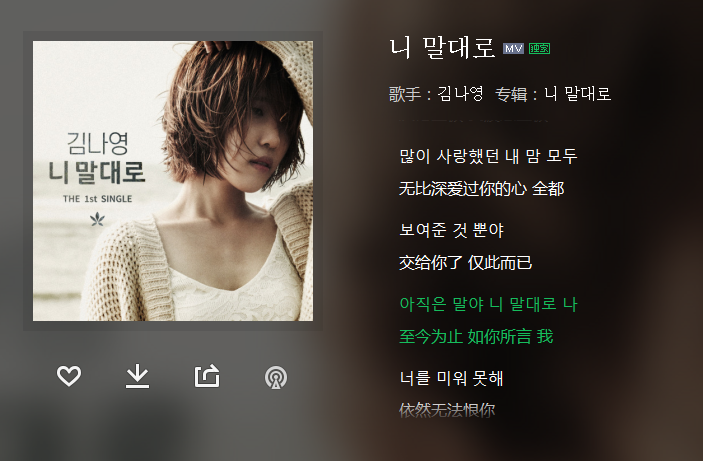Image resolution: width=703 pixels, height=461 pixels.
Task: Click the 歌手 label
Action: (404, 94)
